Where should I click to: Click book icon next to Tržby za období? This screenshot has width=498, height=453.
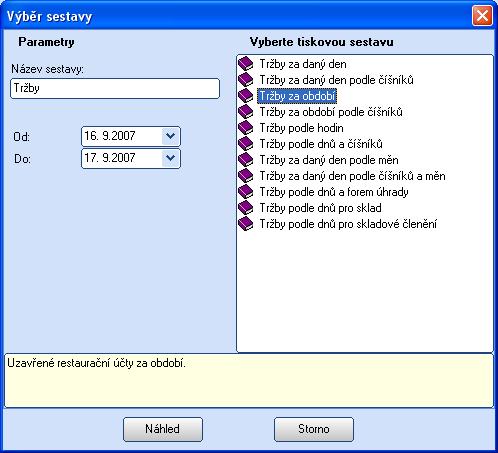(x=246, y=96)
